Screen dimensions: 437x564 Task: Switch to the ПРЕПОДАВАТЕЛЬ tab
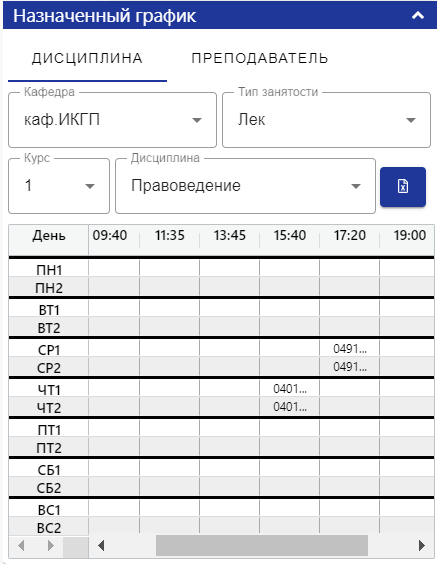[x=260, y=58]
